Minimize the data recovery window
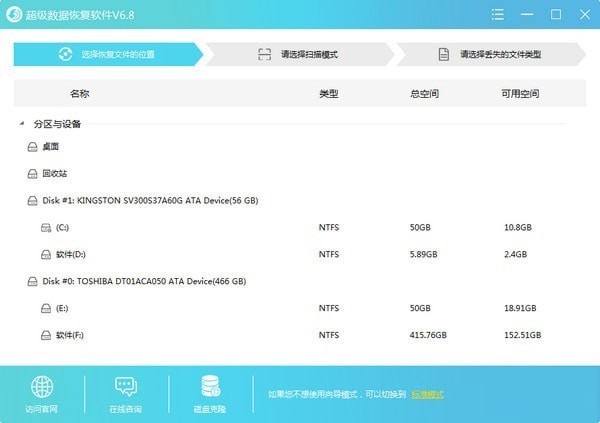Image resolution: width=600 pixels, height=423 pixels. 527,15
